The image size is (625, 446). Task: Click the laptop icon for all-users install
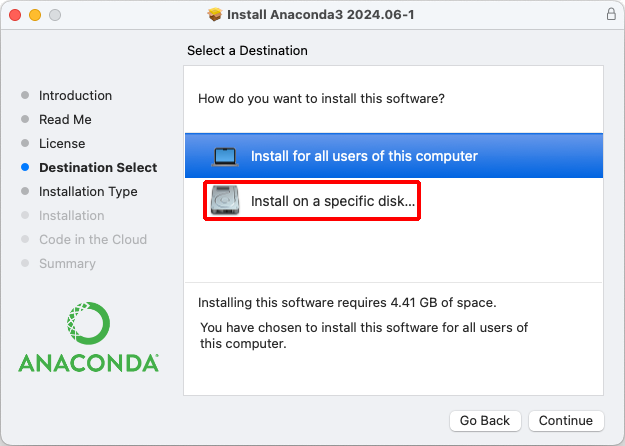(225, 156)
